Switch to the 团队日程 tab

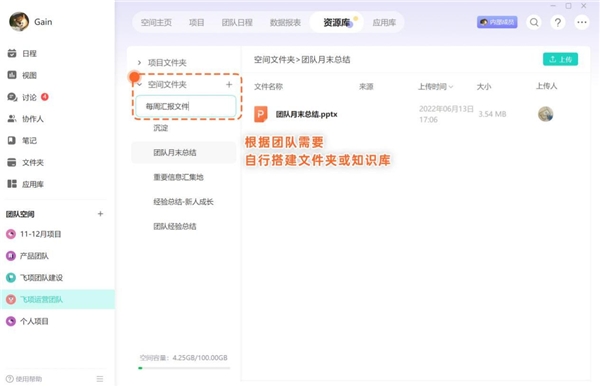[x=237, y=23]
